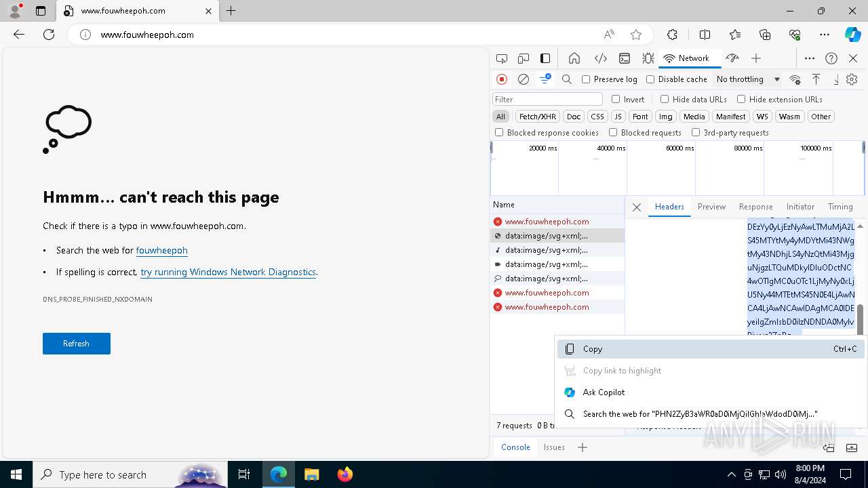
Task: Open Split screen icon in browser toolbar
Action: coord(705,35)
